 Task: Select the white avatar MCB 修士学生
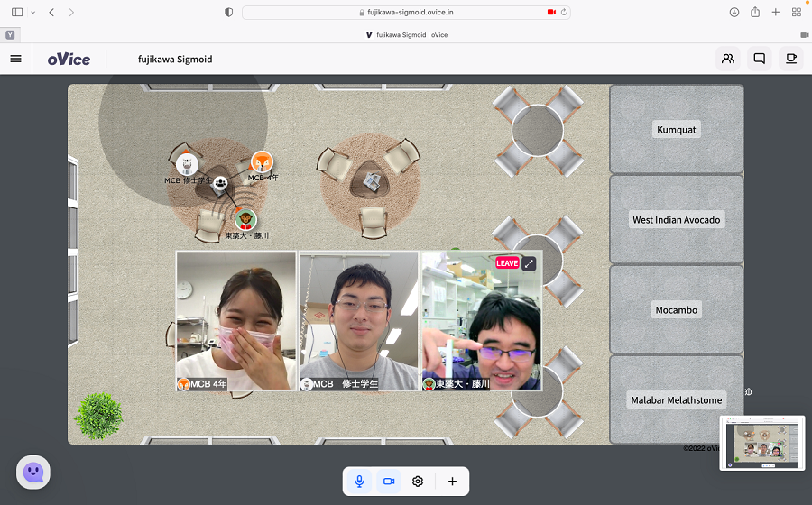click(x=187, y=164)
